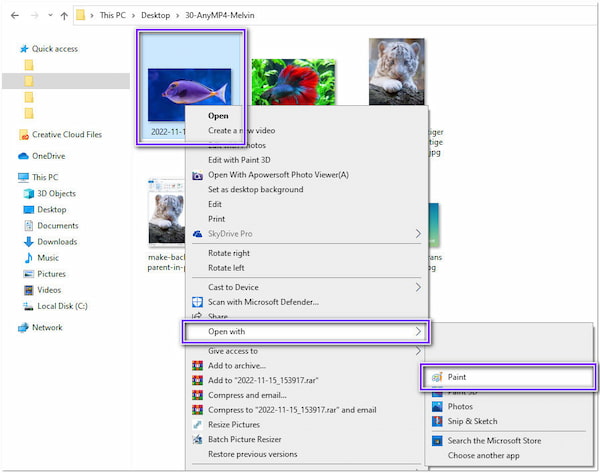
Task: Click the Apowersoft Photo Viewer icon
Action: [x=198, y=174]
